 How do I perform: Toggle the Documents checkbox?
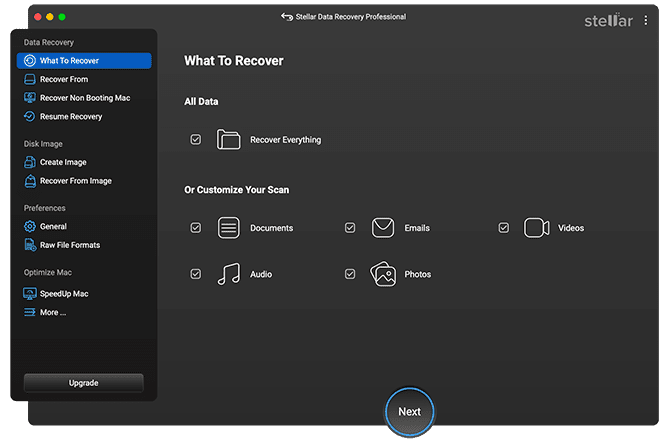coord(196,228)
